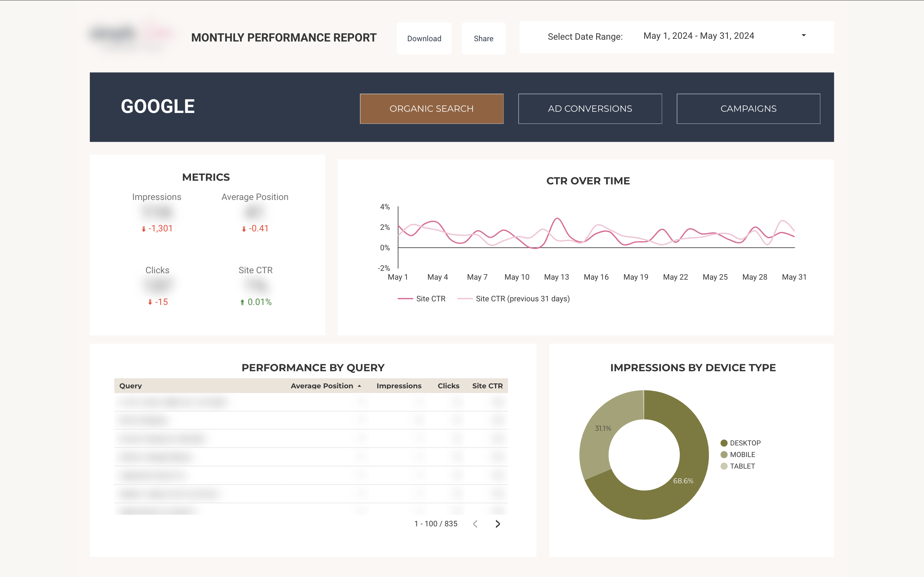Select the Organic Search tab

[431, 108]
